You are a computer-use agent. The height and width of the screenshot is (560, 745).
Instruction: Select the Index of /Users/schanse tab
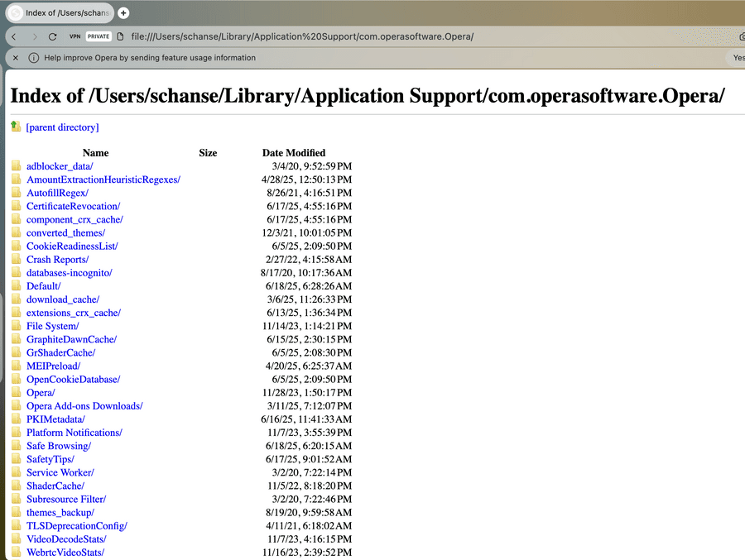coord(60,13)
